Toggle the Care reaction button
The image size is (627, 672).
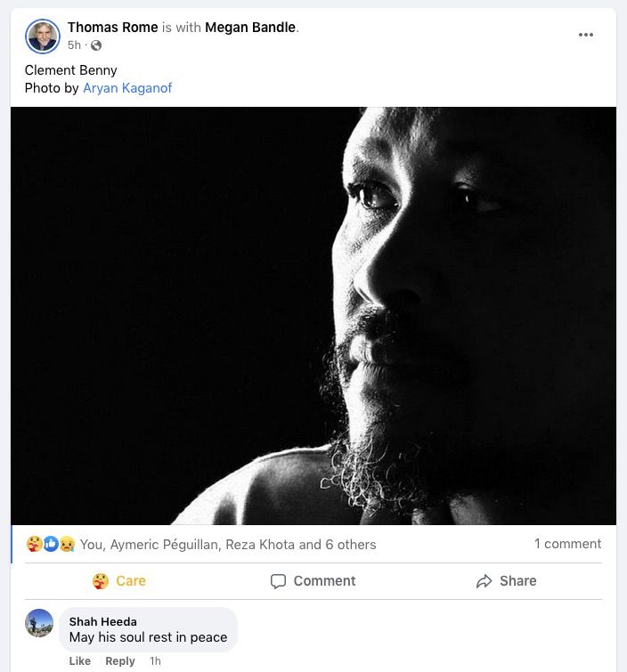(119, 581)
